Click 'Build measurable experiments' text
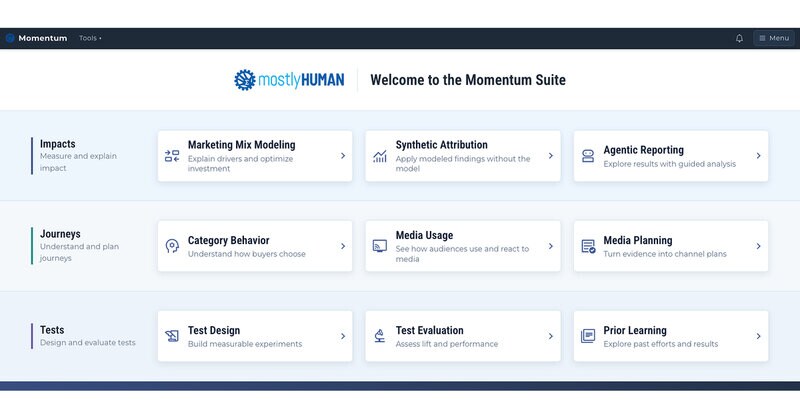 click(245, 344)
